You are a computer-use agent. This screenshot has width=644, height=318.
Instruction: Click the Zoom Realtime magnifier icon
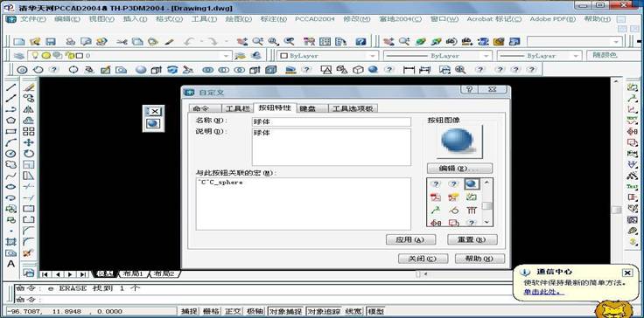point(258,41)
